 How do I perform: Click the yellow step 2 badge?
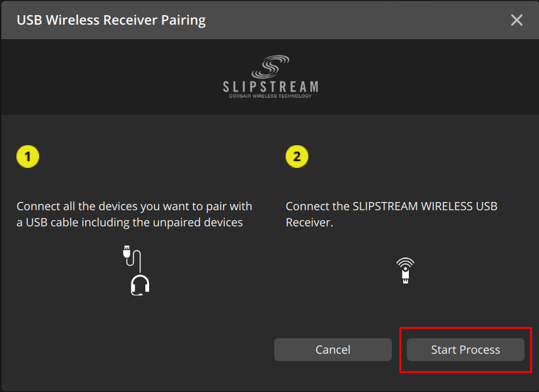pyautogui.click(x=297, y=156)
